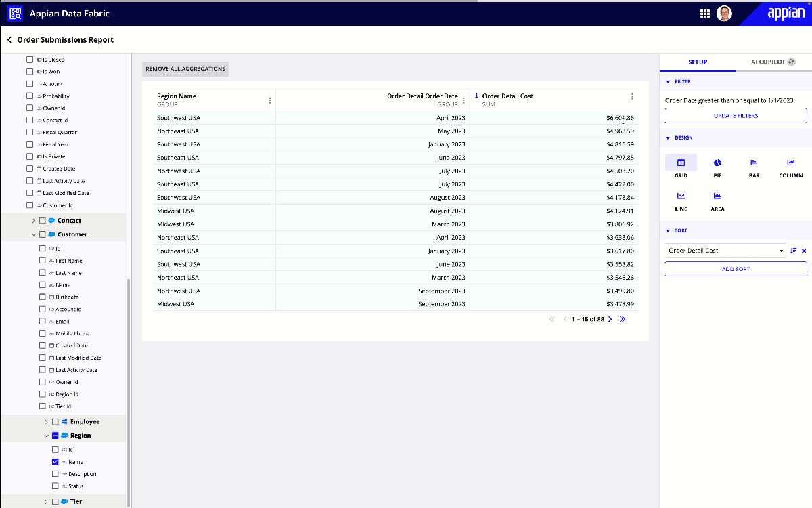The image size is (812, 508).
Task: Uncheck the Region Name field checkbox
Action: 55,462
